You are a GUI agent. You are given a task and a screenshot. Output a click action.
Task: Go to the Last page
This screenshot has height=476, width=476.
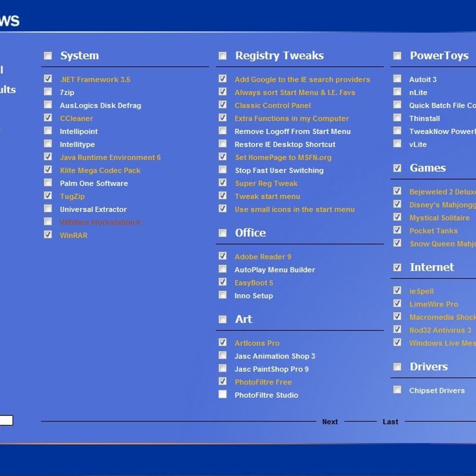(390, 422)
